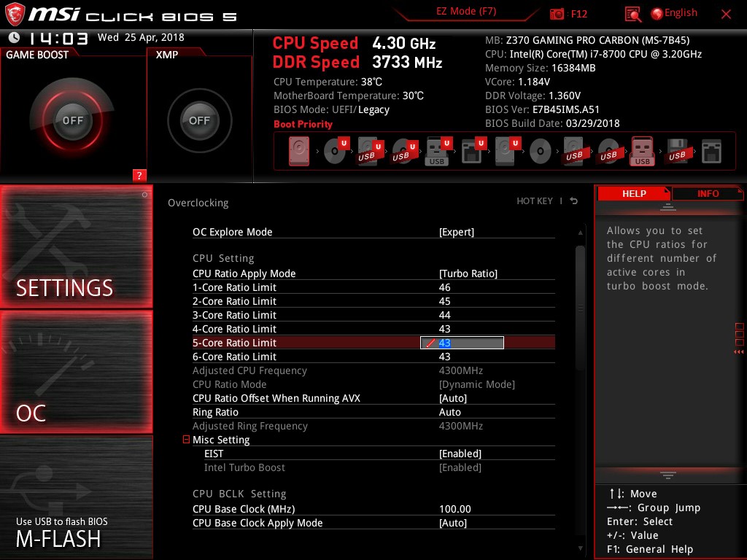The image size is (747, 560).
Task: Switch to the HELP tab
Action: (634, 193)
